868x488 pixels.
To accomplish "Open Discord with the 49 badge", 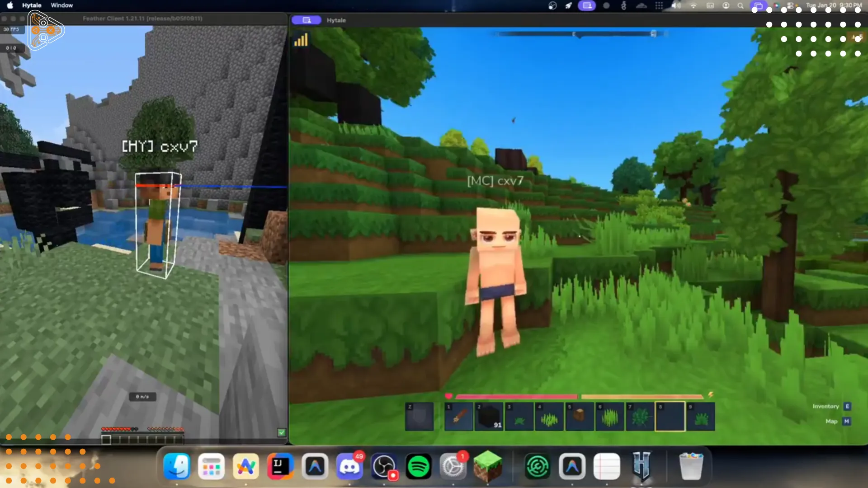I will [349, 466].
